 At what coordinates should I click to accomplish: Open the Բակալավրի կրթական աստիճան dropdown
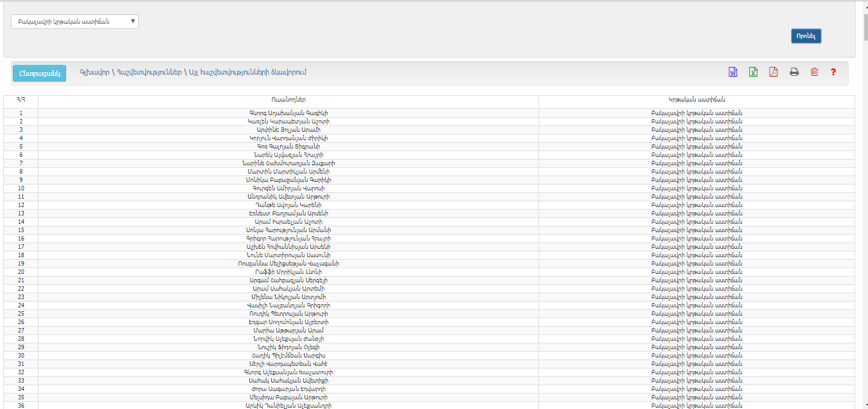pos(75,22)
